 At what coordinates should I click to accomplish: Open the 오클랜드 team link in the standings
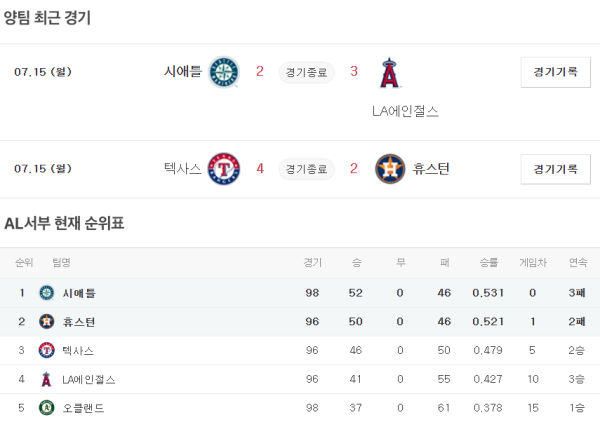click(x=83, y=408)
